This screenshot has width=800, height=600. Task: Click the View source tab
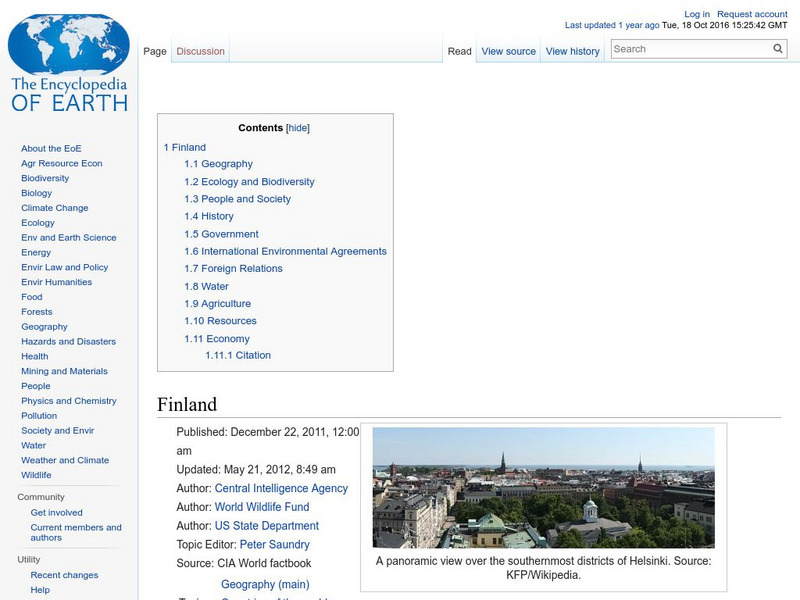click(x=508, y=51)
